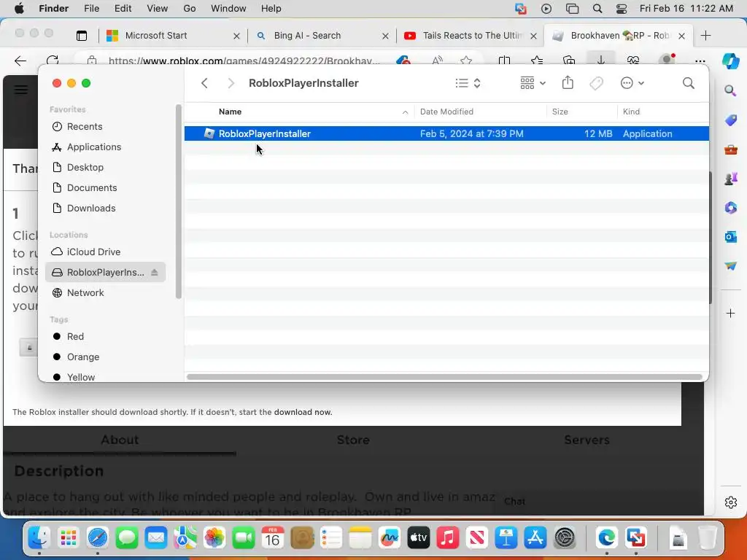Open Messages from the Dock
Viewport: 747px width, 560px height.
(x=127, y=538)
